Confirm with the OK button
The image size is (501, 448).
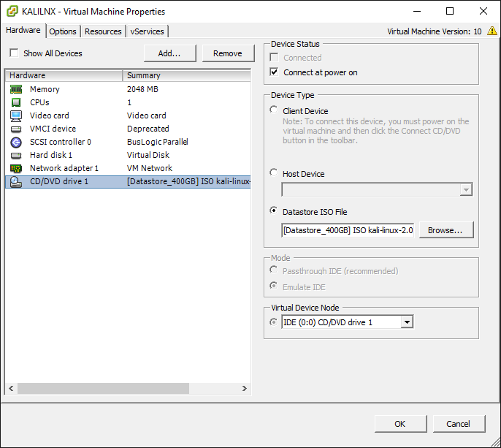pos(400,424)
